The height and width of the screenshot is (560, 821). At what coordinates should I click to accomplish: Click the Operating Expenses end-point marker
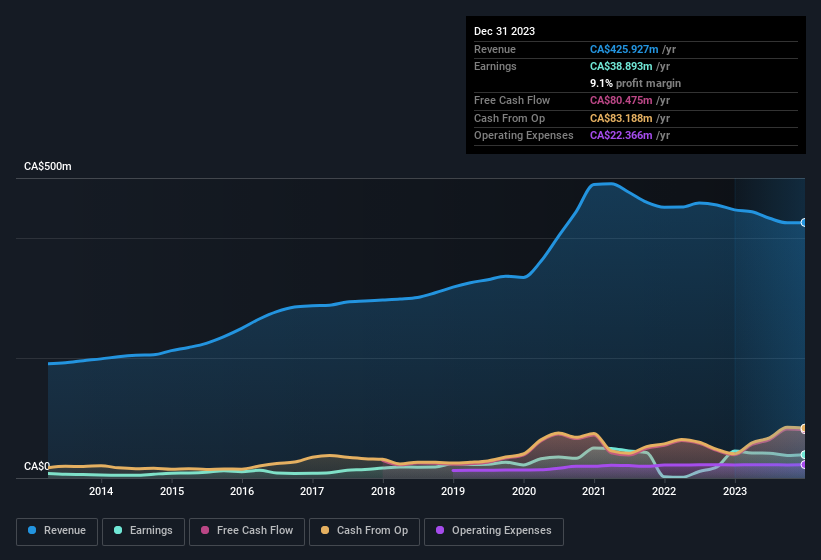pyautogui.click(x=804, y=464)
